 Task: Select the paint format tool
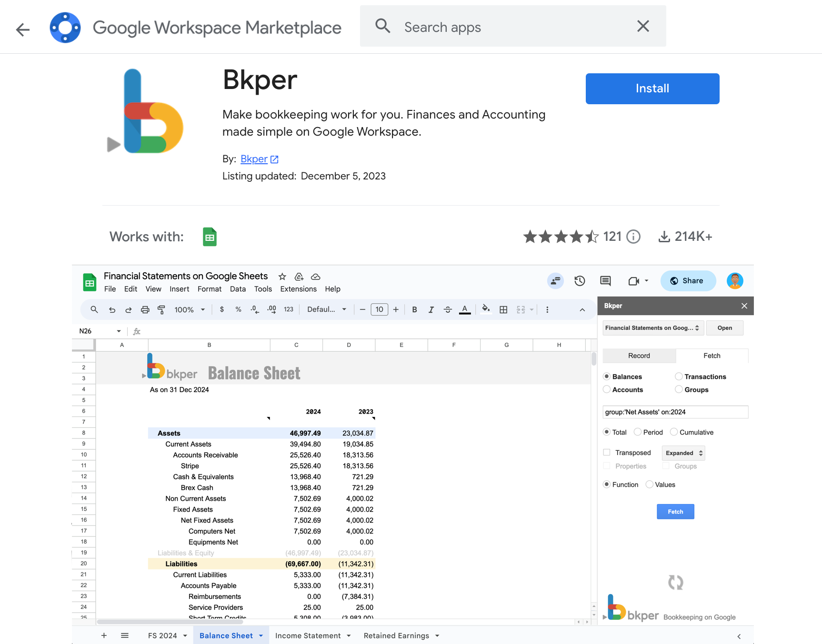click(x=161, y=309)
